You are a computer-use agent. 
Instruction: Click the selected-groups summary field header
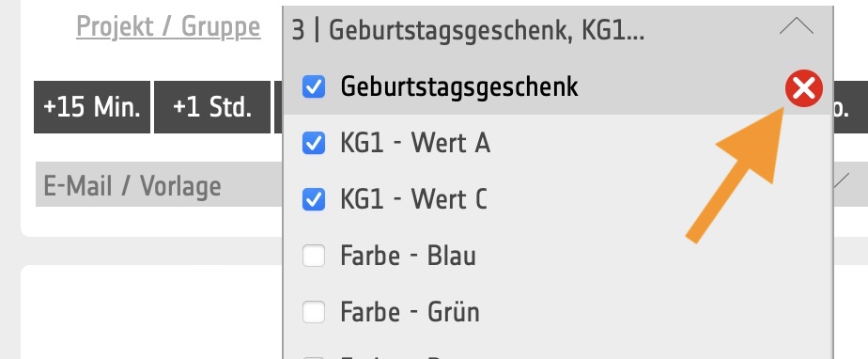tap(557, 28)
